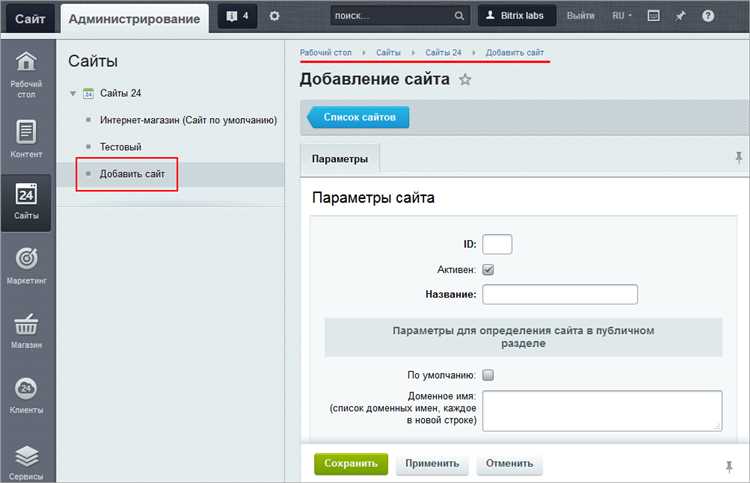
Task: Open the help question mark icon
Action: pos(708,16)
